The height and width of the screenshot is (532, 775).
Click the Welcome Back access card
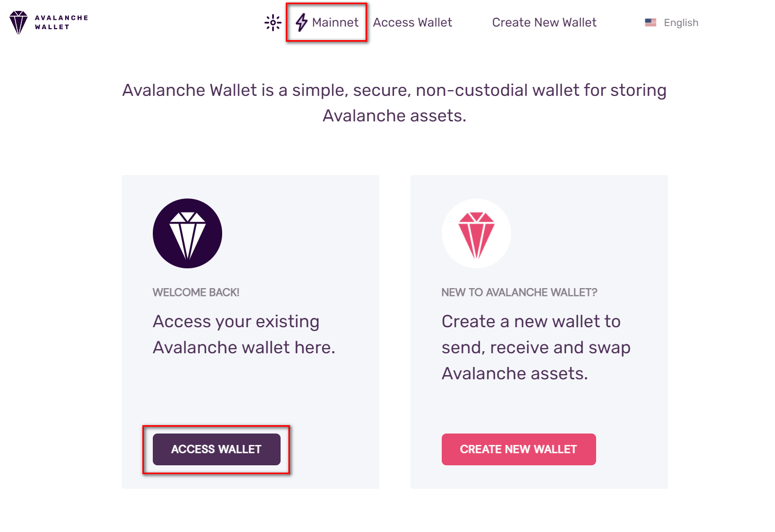coord(250,332)
